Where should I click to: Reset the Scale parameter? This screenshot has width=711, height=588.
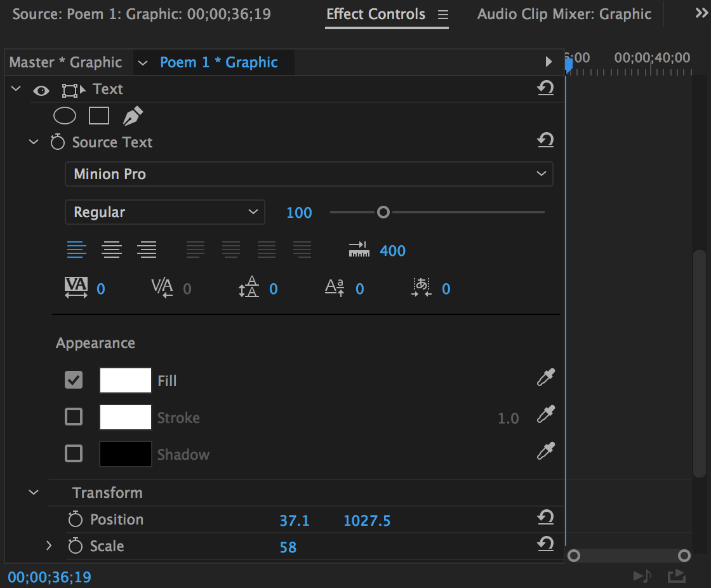[x=545, y=544]
